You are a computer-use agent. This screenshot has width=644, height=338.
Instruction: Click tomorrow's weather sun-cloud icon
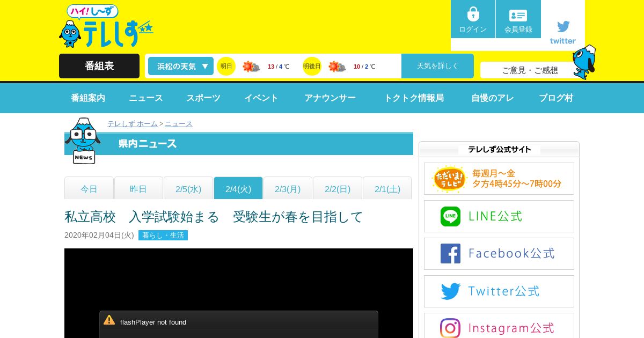251,67
